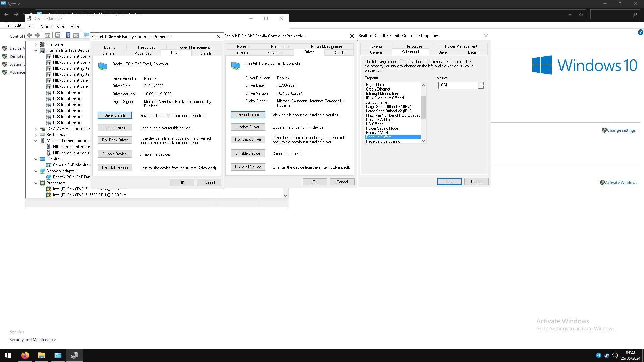Collapse the Network adapters tree node
Viewport: 644px width, 362px height.
click(x=36, y=171)
